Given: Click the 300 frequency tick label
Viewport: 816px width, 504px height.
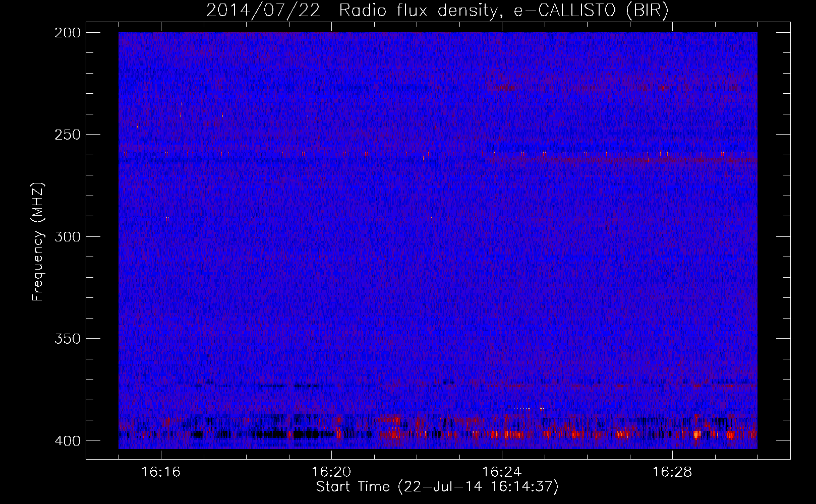Looking at the screenshot, I should point(67,236).
